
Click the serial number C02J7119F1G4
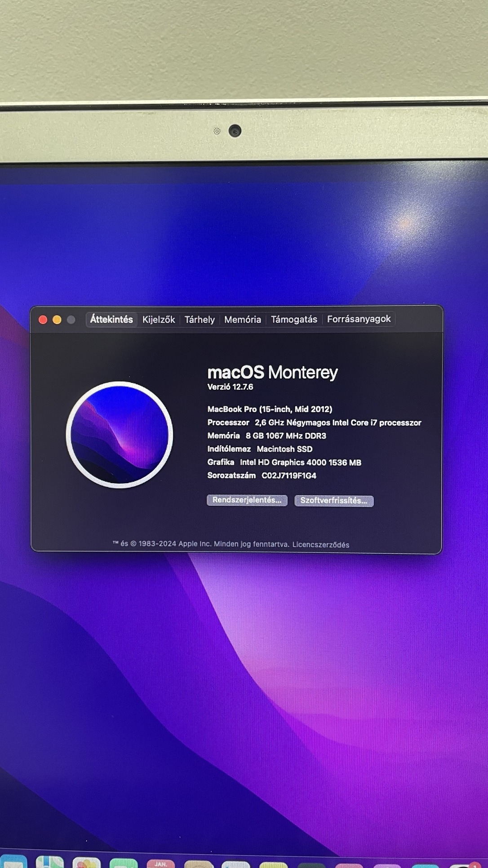[x=289, y=476]
